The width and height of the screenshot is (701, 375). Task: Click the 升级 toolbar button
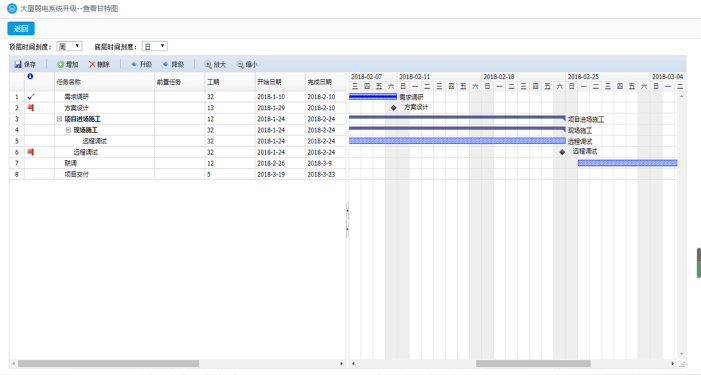(x=141, y=64)
